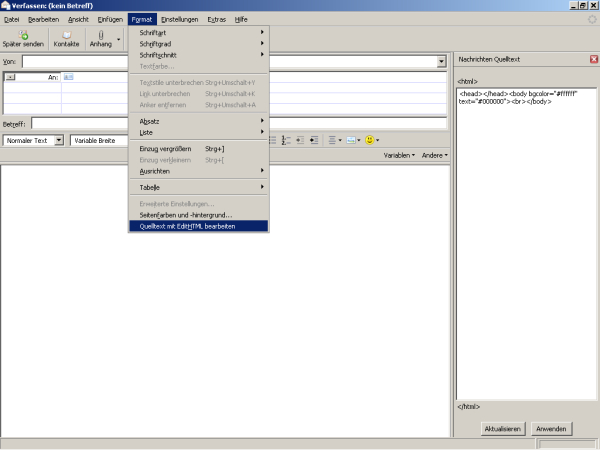
Task: Click in the Betreff subject field
Action: coord(239,124)
